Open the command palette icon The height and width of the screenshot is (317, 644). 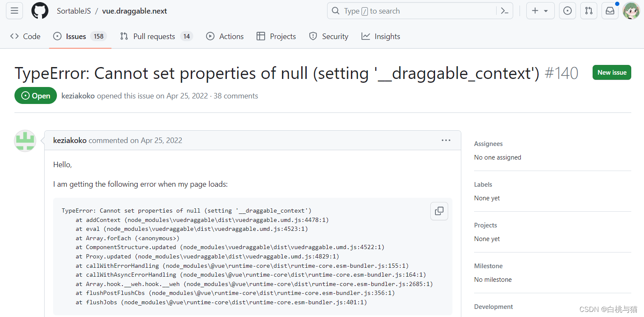coord(505,11)
